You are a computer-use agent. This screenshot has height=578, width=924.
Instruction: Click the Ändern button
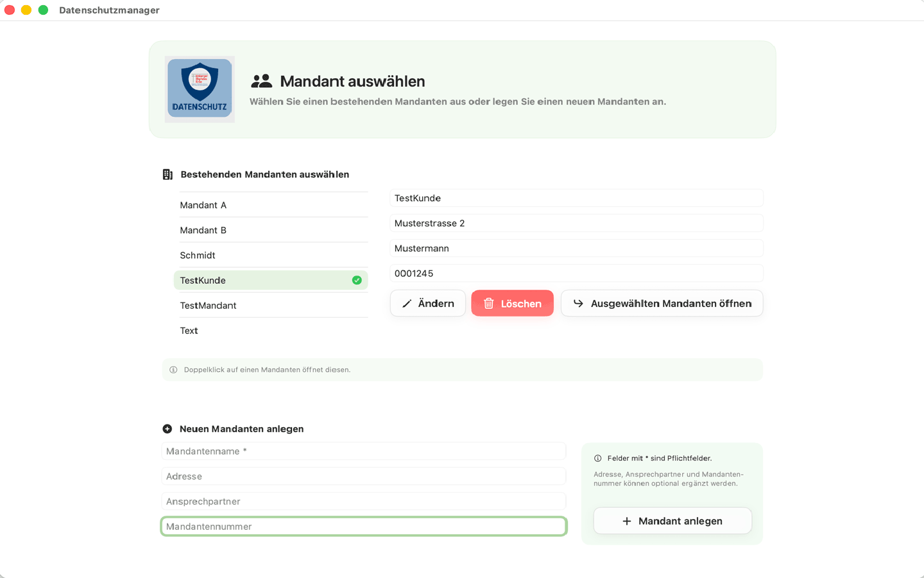428,303
